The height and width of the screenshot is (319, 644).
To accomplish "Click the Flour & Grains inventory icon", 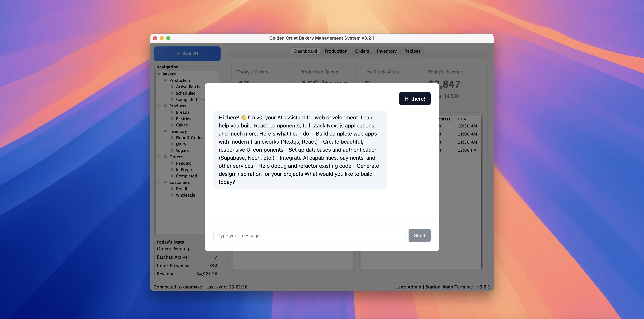I will 172,138.
